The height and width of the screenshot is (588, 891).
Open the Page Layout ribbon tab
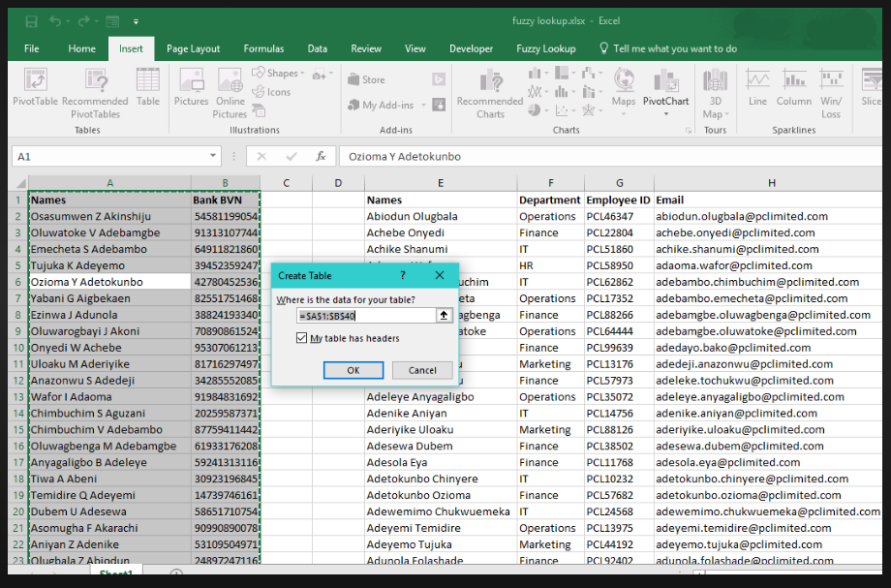tap(193, 48)
